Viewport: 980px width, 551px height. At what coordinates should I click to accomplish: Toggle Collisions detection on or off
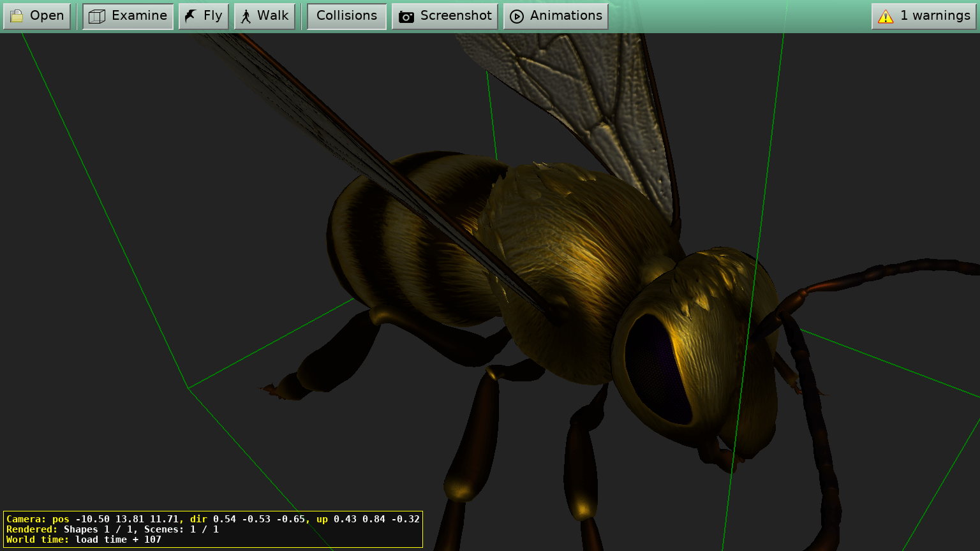[346, 16]
